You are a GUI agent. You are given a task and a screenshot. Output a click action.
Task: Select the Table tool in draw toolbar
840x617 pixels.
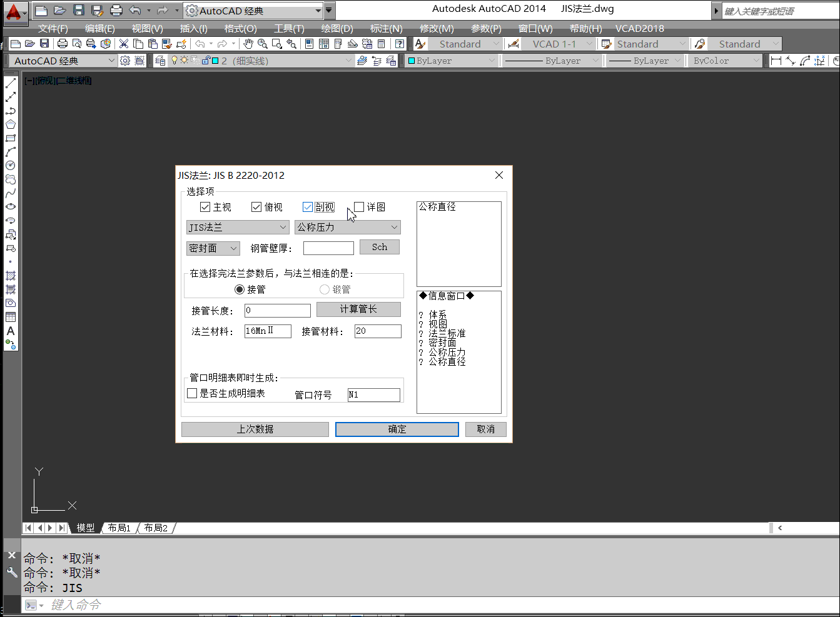(11, 317)
